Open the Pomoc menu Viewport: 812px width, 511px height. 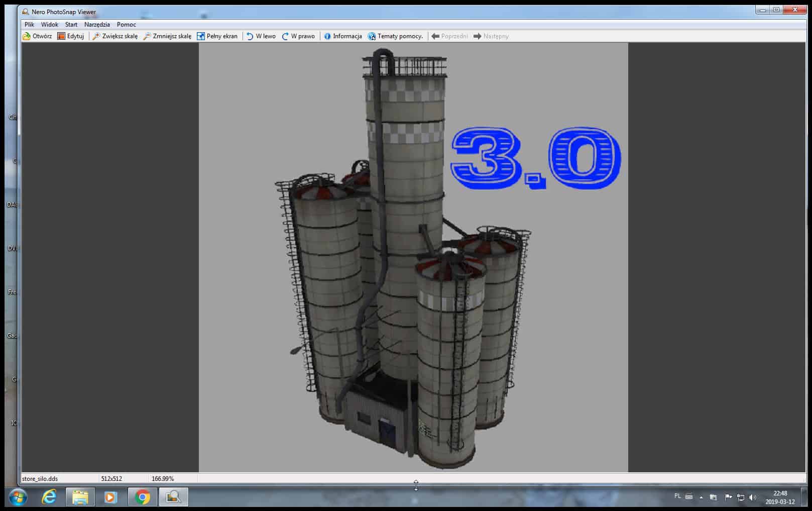coord(127,24)
